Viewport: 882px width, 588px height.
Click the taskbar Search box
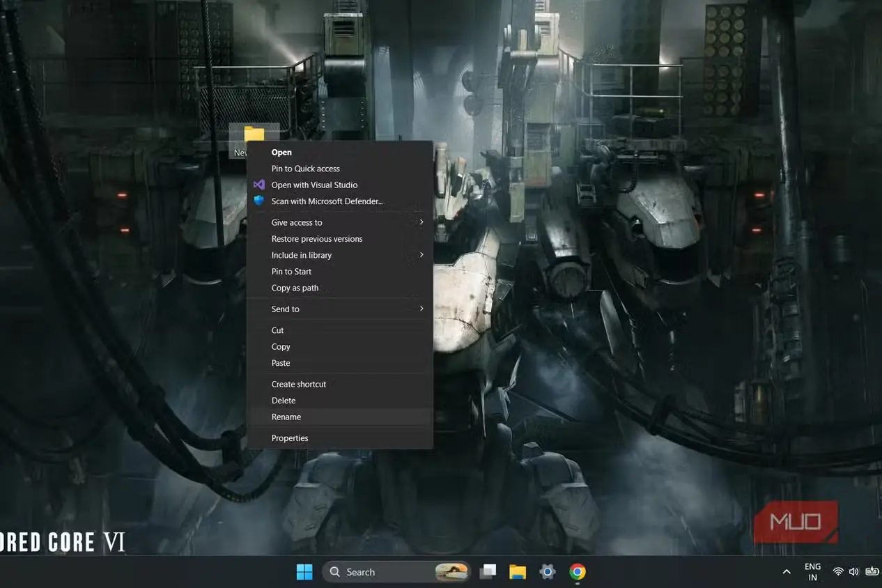(x=396, y=572)
